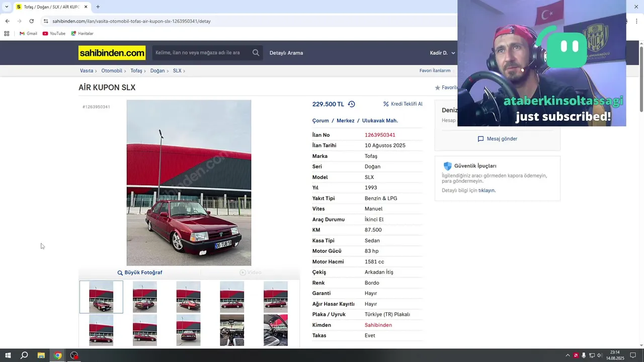The width and height of the screenshot is (644, 362).
Task: Click the taskbar clock showing 23:14
Action: click(615, 355)
